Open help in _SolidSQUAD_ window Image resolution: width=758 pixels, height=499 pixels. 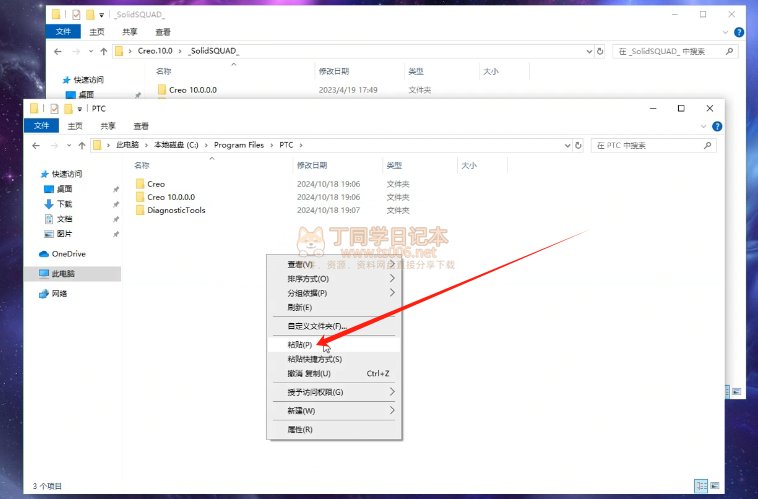coord(739,32)
